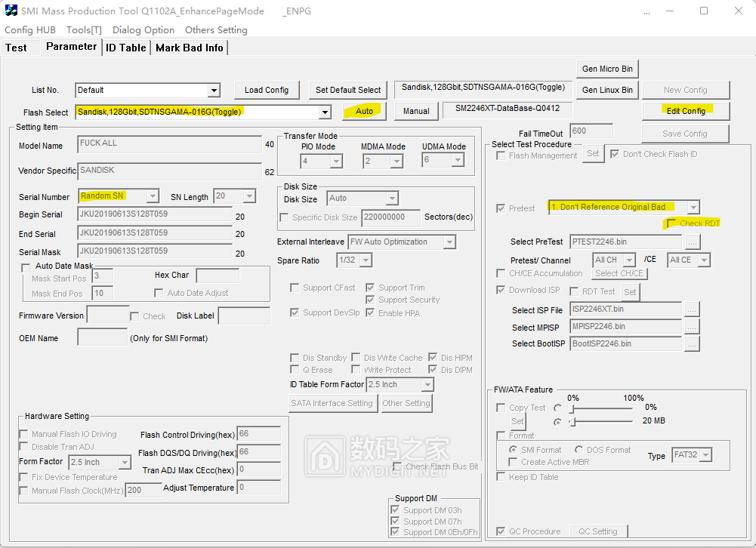Open the Tools[T] menu

click(x=84, y=30)
